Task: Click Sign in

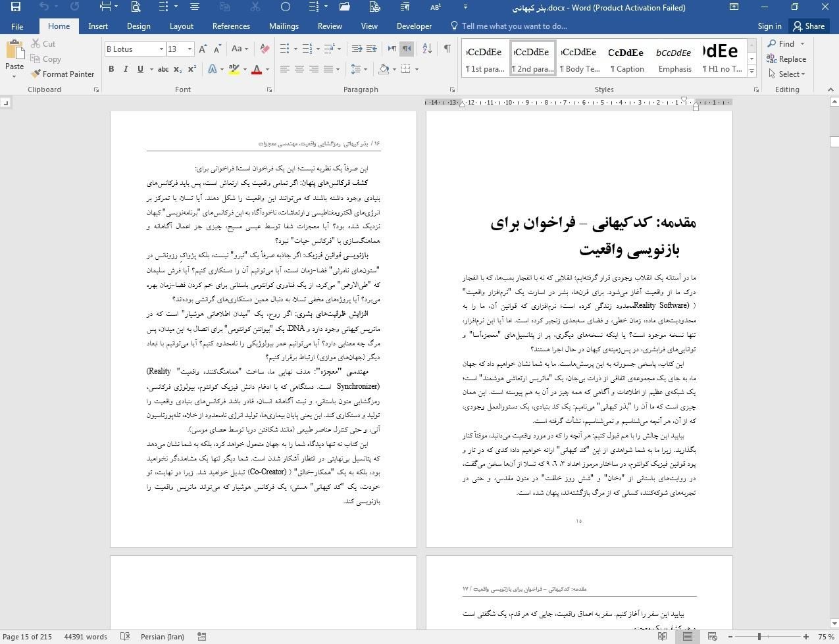Action: coord(769,26)
